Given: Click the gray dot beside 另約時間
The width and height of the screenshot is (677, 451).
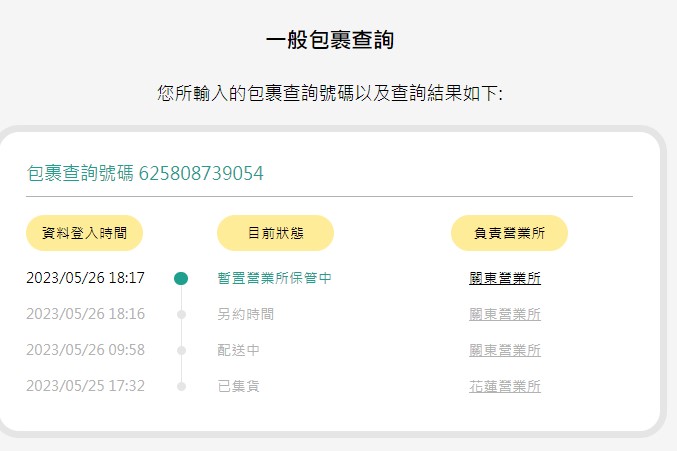Looking at the screenshot, I should tap(181, 315).
